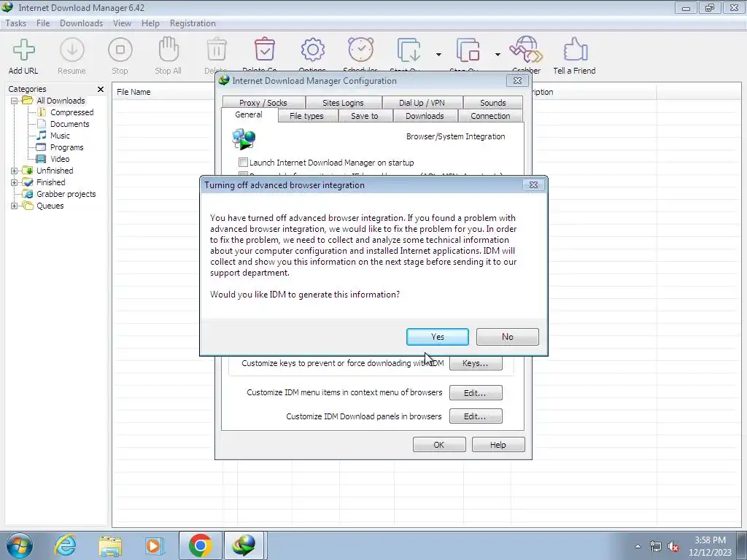
Task: Close the Turning off advanced browser integration dialog
Action: click(533, 185)
